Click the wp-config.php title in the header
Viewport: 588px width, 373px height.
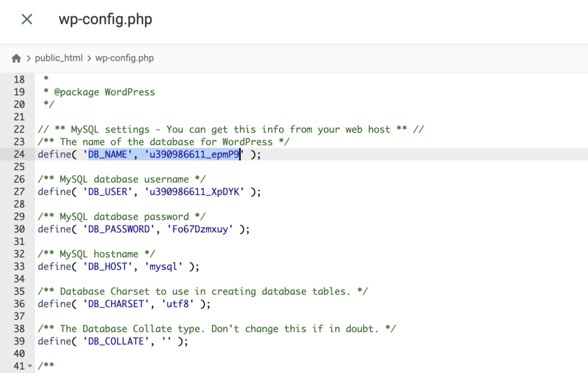105,19
